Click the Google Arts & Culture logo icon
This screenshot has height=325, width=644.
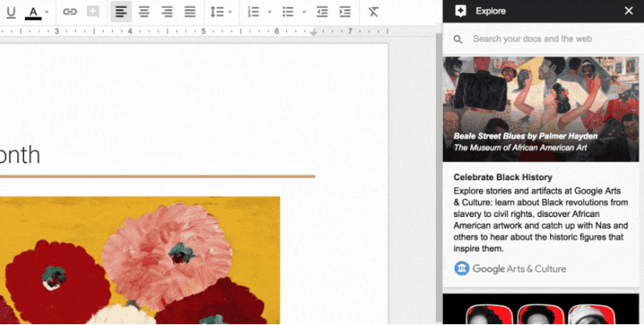point(462,269)
